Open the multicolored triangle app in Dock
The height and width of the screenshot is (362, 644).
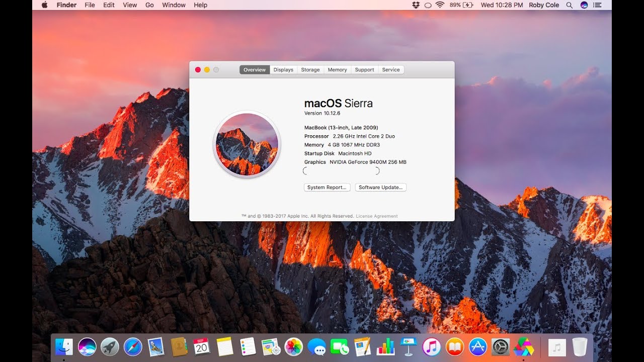(x=524, y=346)
